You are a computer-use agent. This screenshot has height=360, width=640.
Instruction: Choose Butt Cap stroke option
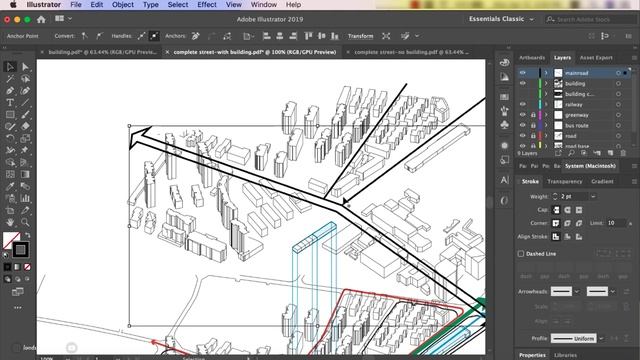coord(556,210)
